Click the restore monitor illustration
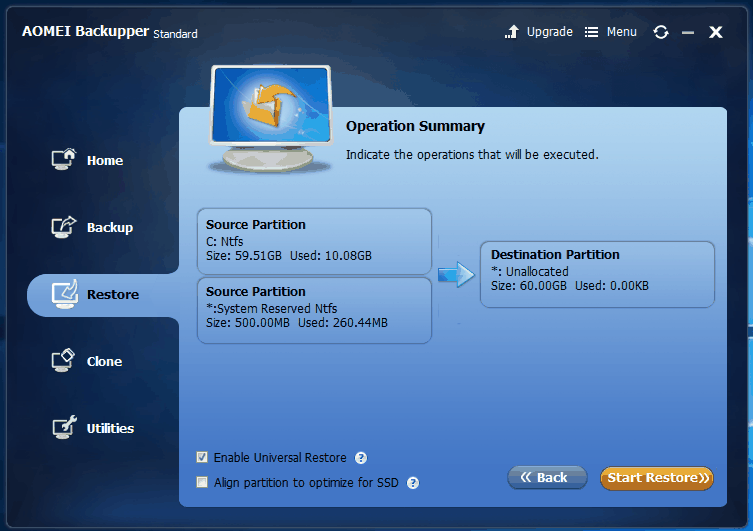The image size is (753, 531). click(270, 119)
